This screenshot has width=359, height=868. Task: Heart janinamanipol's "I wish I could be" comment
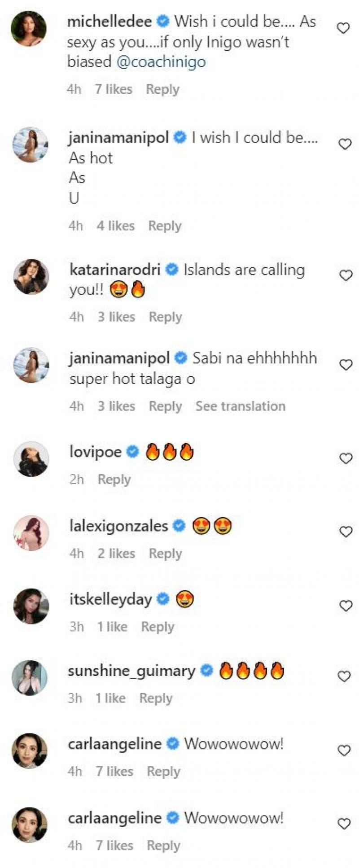click(345, 144)
